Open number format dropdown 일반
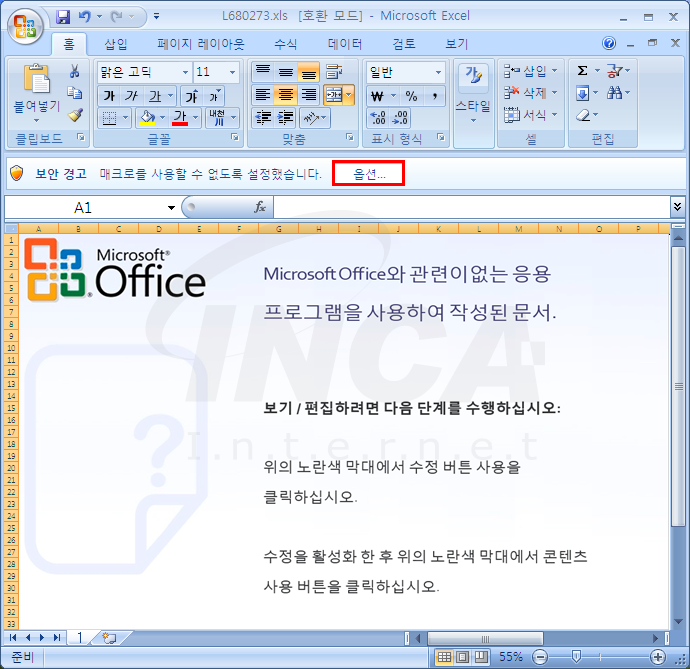This screenshot has width=690, height=669. coord(438,72)
